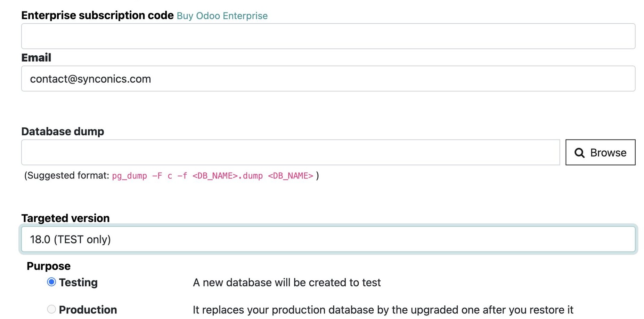Click the bold Production label text

(x=88, y=310)
